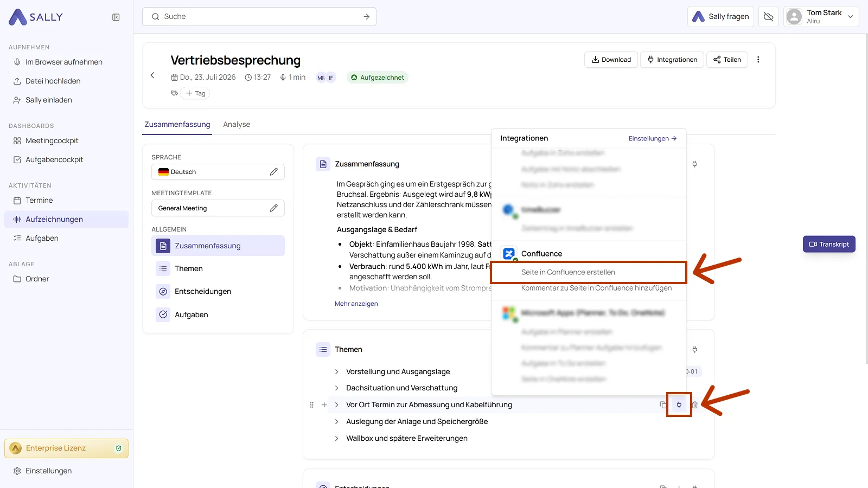The width and height of the screenshot is (868, 488).
Task: Add a tag with the + Tag button
Action: point(196,93)
